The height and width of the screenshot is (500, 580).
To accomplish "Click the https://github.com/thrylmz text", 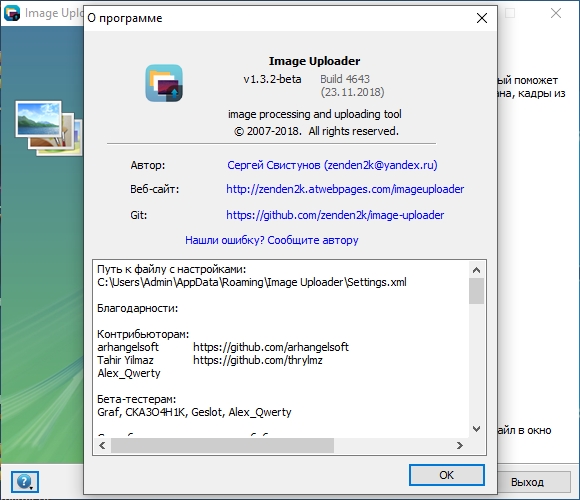I will (x=258, y=360).
